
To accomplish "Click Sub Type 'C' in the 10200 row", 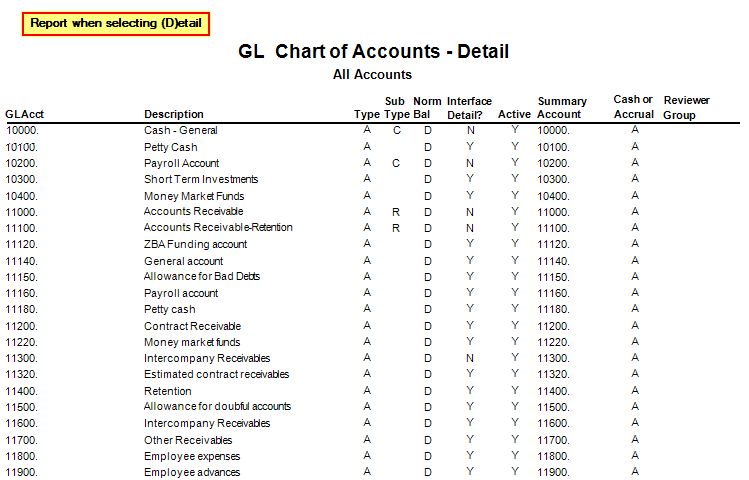I will [396, 163].
